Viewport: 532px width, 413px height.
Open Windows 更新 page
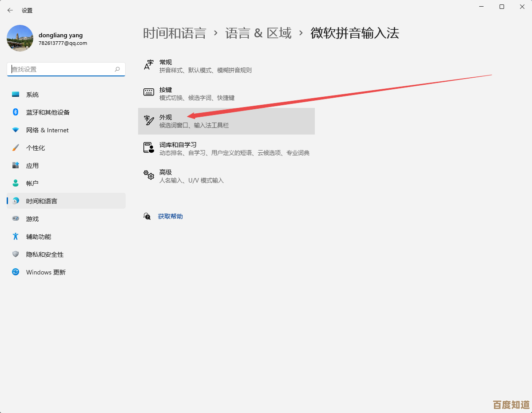coord(46,272)
